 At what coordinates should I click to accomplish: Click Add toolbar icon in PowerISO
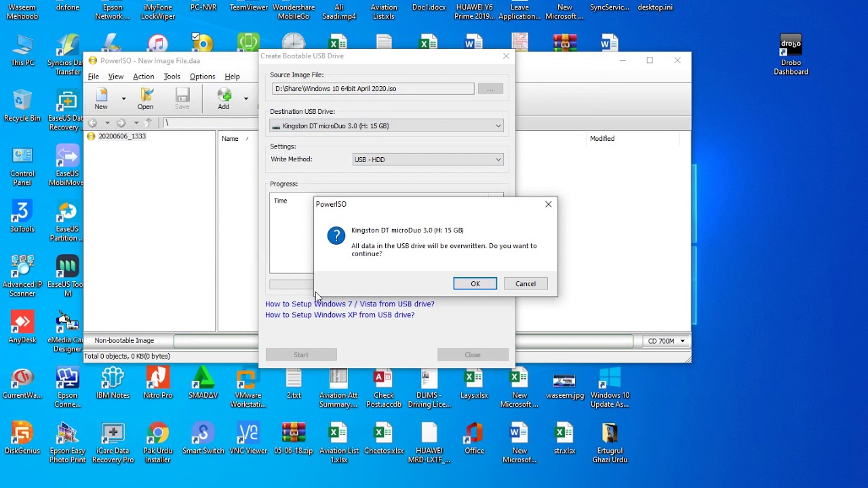pos(224,99)
